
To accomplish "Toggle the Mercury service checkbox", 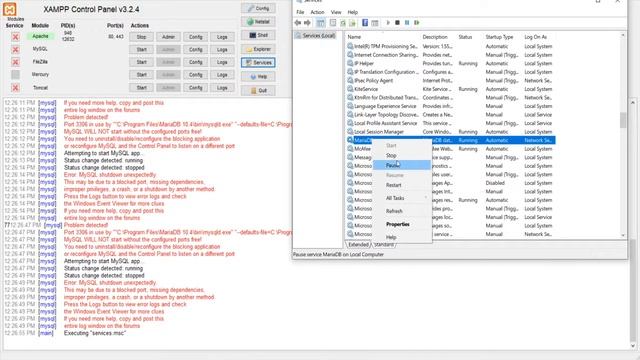I will click(16, 75).
